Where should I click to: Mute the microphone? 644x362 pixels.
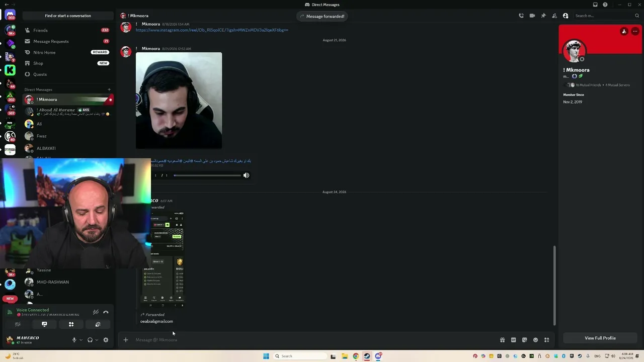pos(74,340)
